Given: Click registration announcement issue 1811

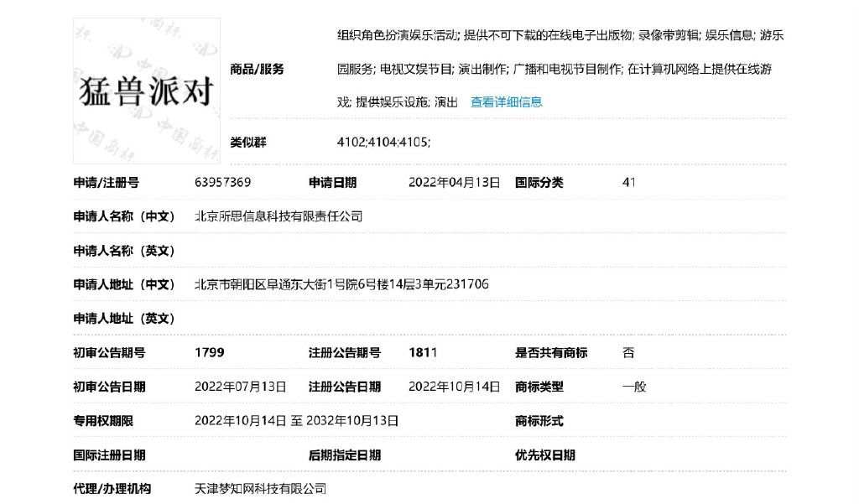Looking at the screenshot, I should tap(423, 352).
